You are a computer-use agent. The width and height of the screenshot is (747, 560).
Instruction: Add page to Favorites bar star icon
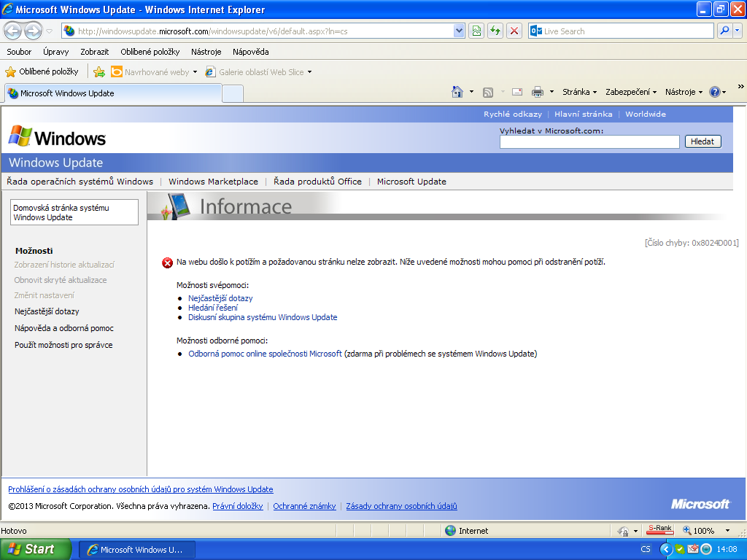[x=99, y=72]
